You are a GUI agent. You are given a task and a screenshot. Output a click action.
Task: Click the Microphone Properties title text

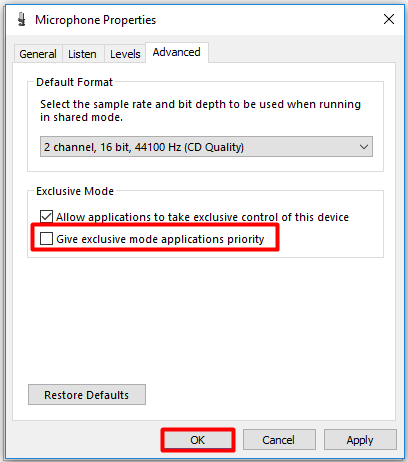click(96, 20)
